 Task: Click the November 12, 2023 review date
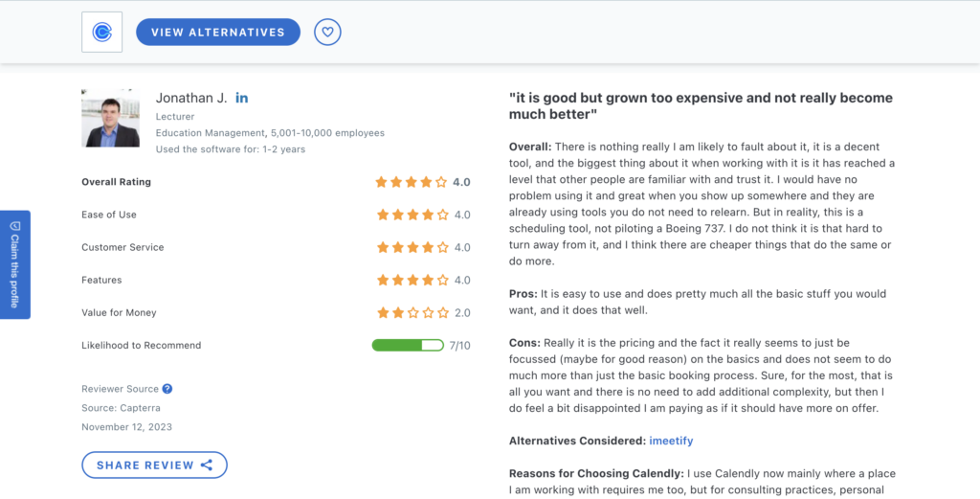pyautogui.click(x=127, y=427)
